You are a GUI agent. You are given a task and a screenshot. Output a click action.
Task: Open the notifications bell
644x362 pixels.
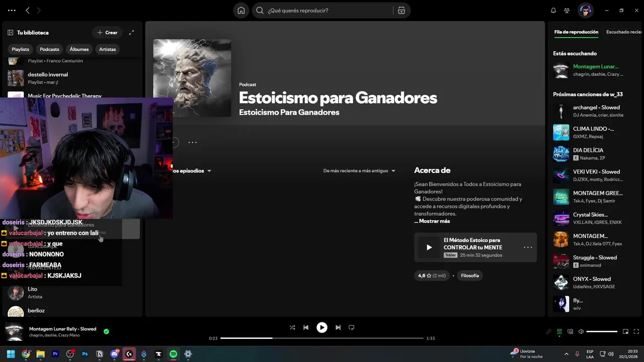pyautogui.click(x=553, y=11)
